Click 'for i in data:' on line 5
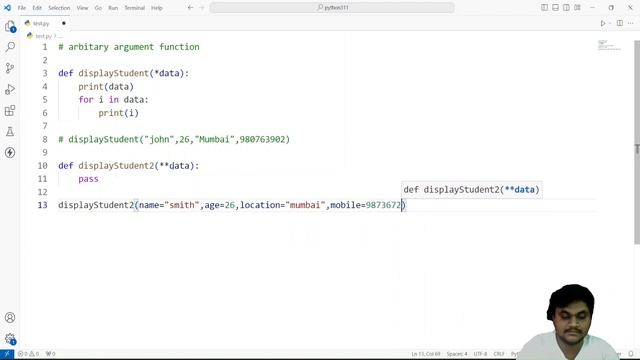This screenshot has height=360, width=640. tap(113, 100)
